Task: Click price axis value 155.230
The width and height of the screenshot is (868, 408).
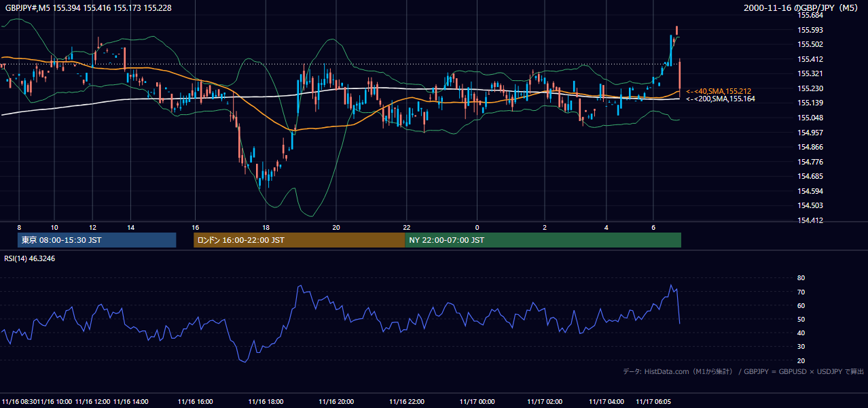Action: tap(810, 88)
